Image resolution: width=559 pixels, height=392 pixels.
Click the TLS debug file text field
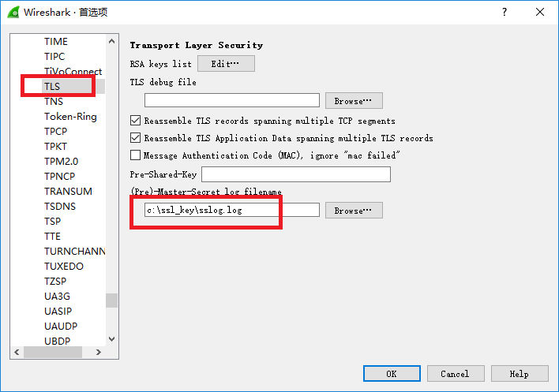232,100
